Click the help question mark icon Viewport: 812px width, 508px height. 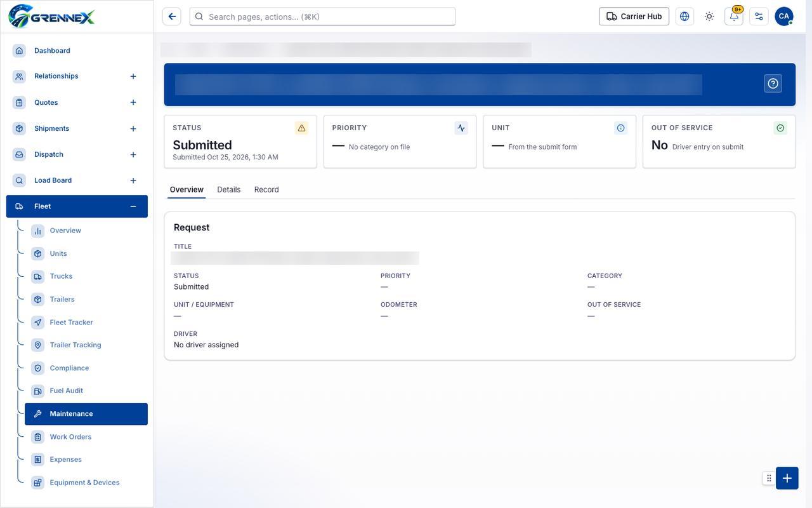(773, 83)
